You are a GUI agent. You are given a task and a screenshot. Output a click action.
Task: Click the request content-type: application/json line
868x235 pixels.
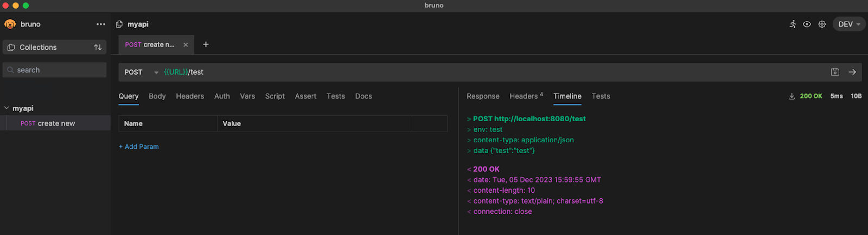tap(520, 140)
